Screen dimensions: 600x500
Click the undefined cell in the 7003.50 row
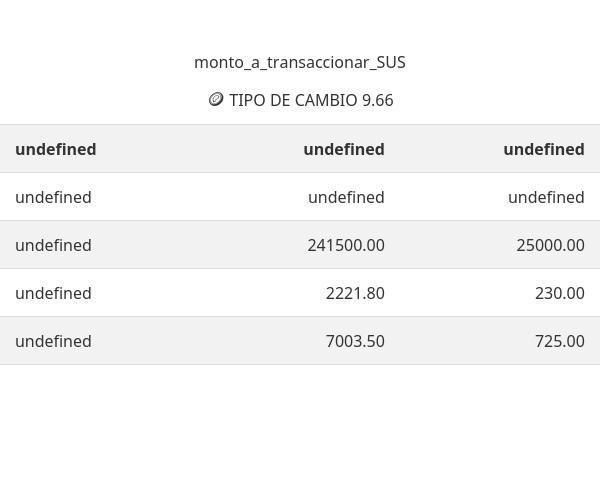pos(53,341)
